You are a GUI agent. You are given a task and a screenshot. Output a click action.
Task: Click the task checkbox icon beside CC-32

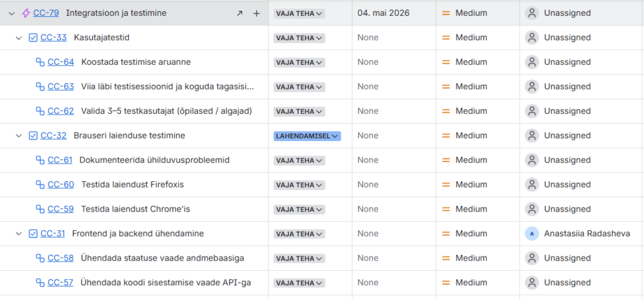(33, 136)
